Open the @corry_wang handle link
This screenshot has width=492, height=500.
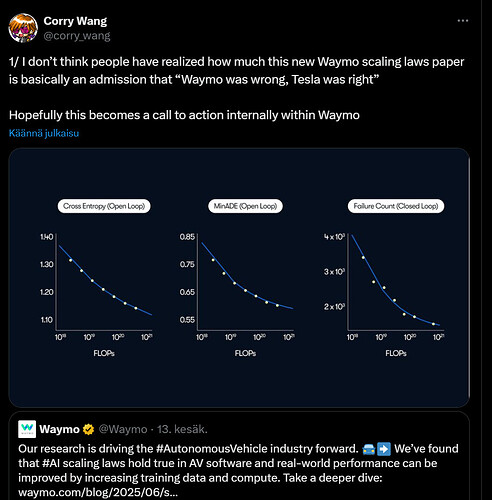click(x=77, y=36)
